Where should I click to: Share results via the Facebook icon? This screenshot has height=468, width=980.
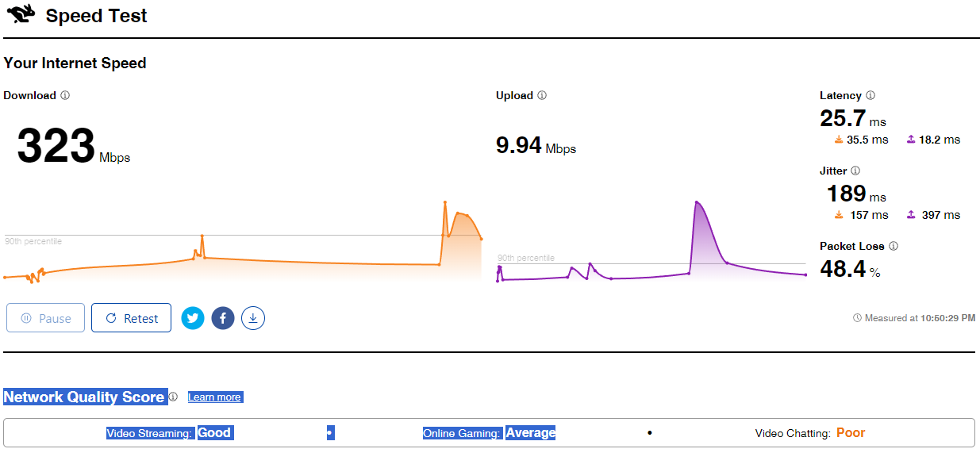coord(223,318)
